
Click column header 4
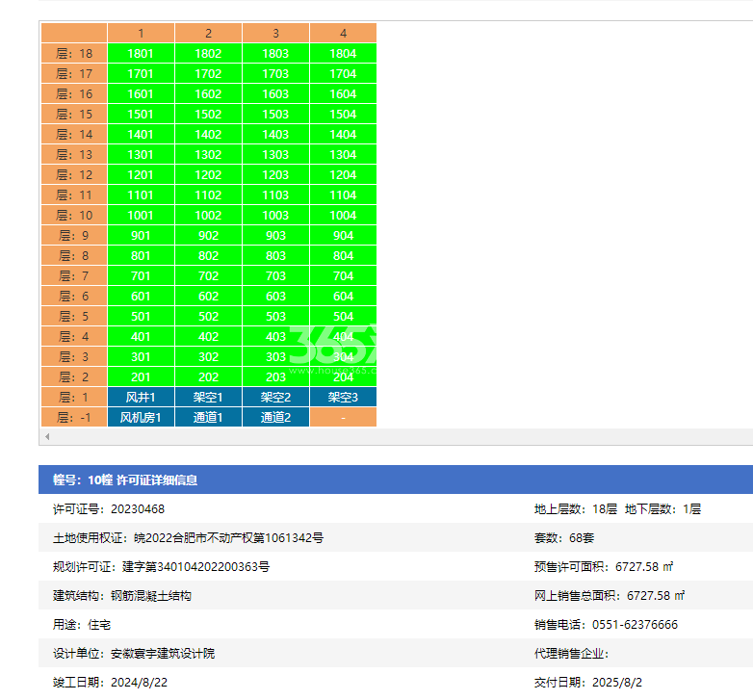pos(343,33)
